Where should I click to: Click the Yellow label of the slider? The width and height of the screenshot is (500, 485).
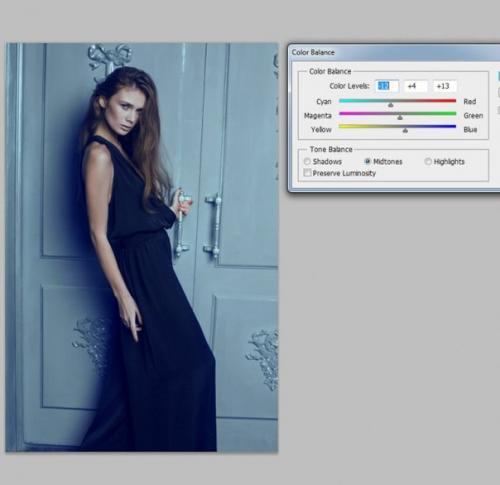pos(321,129)
